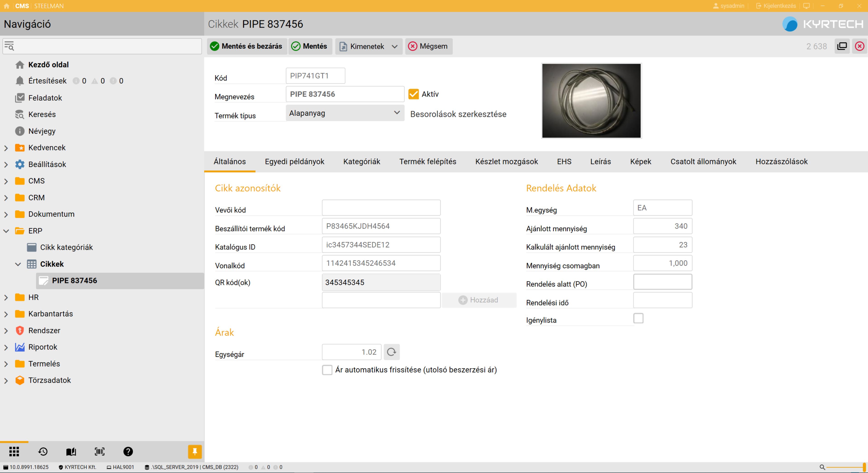The width and height of the screenshot is (868, 473).
Task: Enable automatic price update checkbox
Action: (327, 370)
